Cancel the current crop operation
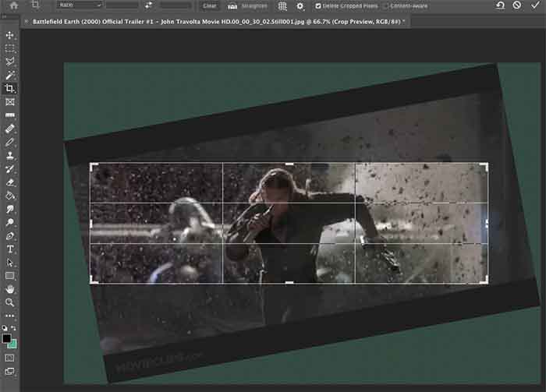 click(516, 5)
